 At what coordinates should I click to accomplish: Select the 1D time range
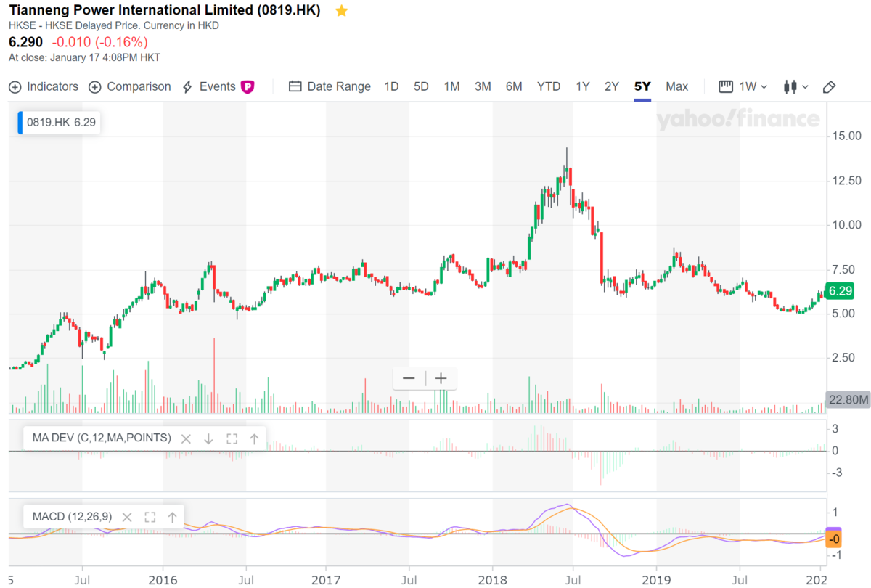point(391,86)
